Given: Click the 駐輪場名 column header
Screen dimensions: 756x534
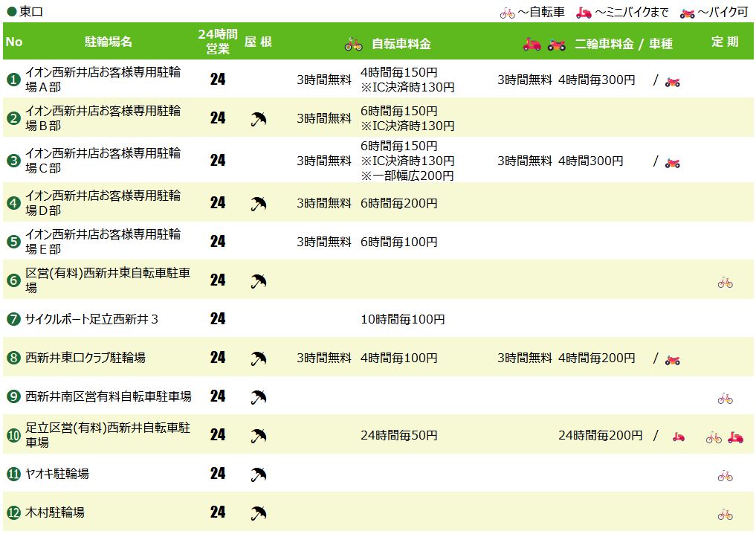Looking at the screenshot, I should pyautogui.click(x=109, y=42).
